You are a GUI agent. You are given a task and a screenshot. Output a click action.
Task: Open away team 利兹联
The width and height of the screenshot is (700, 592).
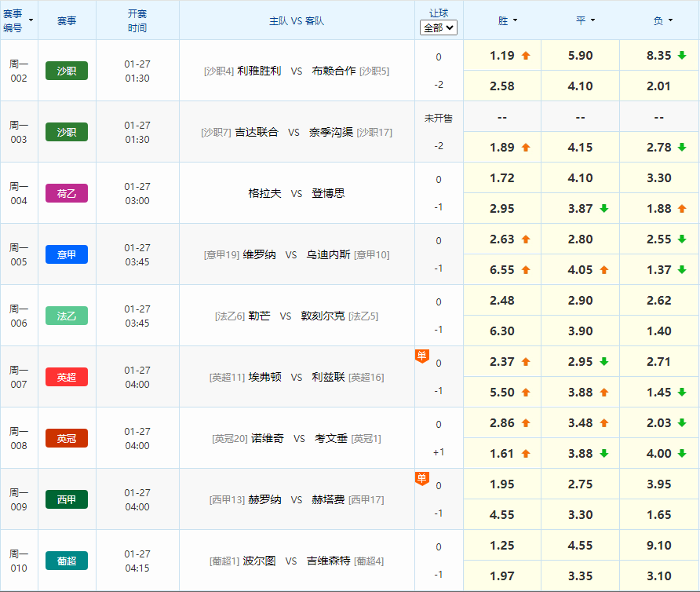tap(328, 377)
